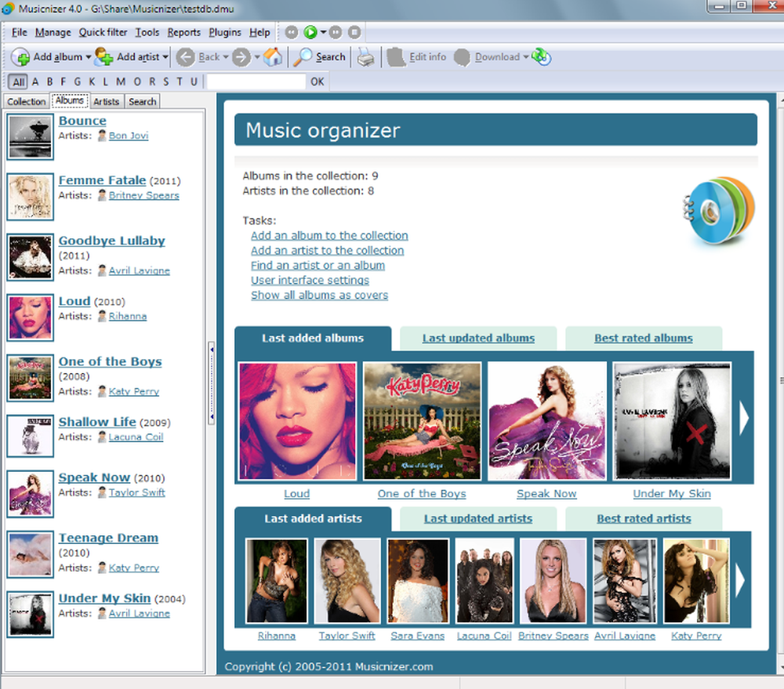Start playback with the green Play button
The width and height of the screenshot is (784, 689).
click(310, 32)
